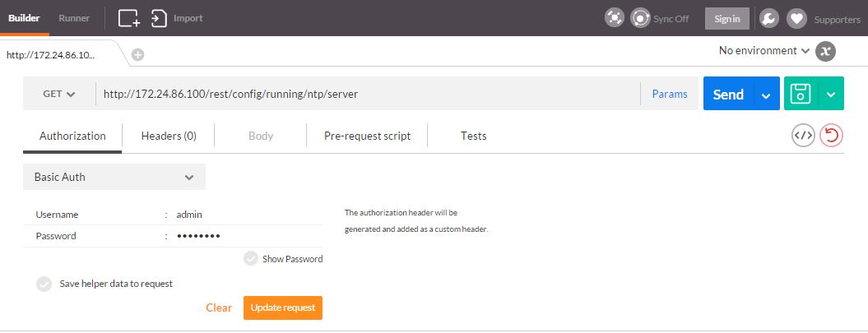Reset the request with the red icon

(x=832, y=136)
